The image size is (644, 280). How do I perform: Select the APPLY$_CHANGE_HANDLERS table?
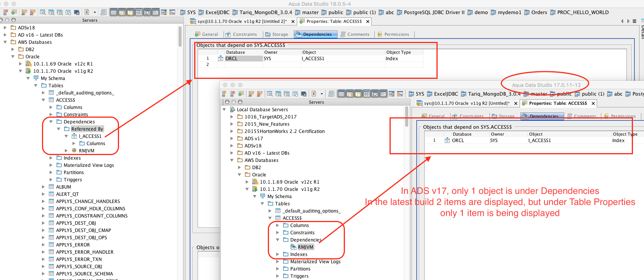click(88, 202)
